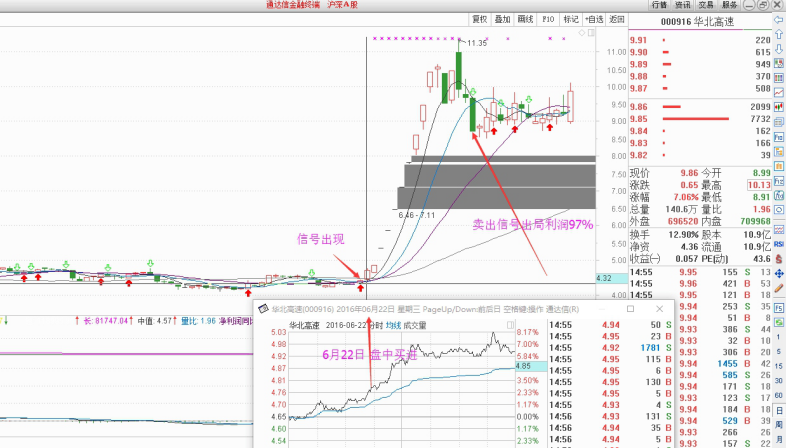Select the 30-minute period
Image resolution: width=786 pixels, height=448 pixels.
click(779, 381)
